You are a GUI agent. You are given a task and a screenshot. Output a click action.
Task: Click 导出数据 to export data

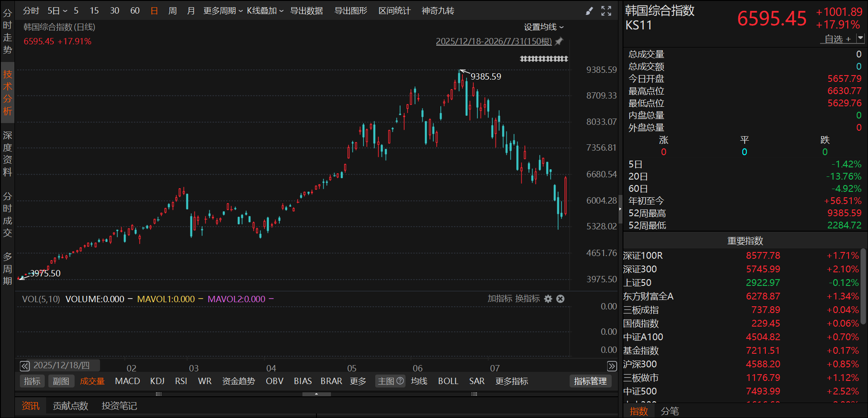pos(307,10)
